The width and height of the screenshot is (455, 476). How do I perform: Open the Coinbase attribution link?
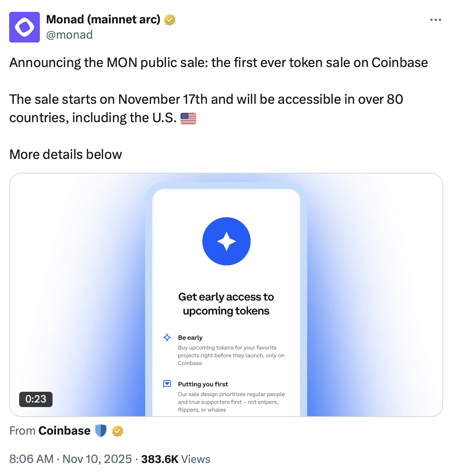point(64,430)
